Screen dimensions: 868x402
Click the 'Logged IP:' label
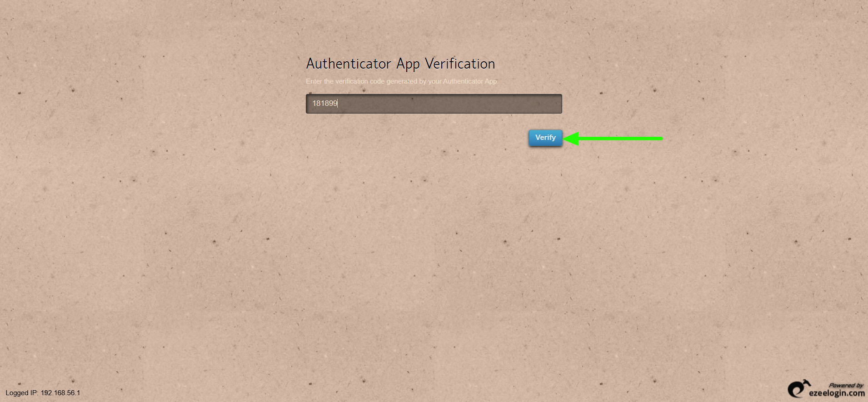(x=22, y=393)
